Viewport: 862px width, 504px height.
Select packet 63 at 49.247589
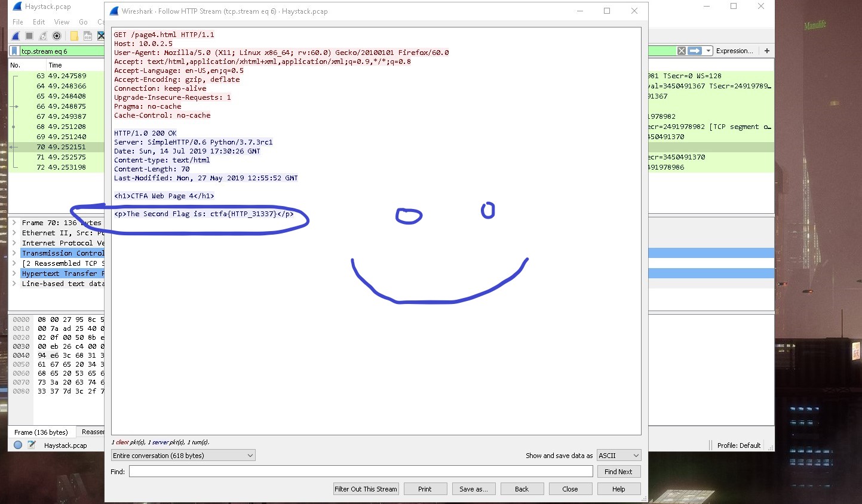[x=57, y=76]
